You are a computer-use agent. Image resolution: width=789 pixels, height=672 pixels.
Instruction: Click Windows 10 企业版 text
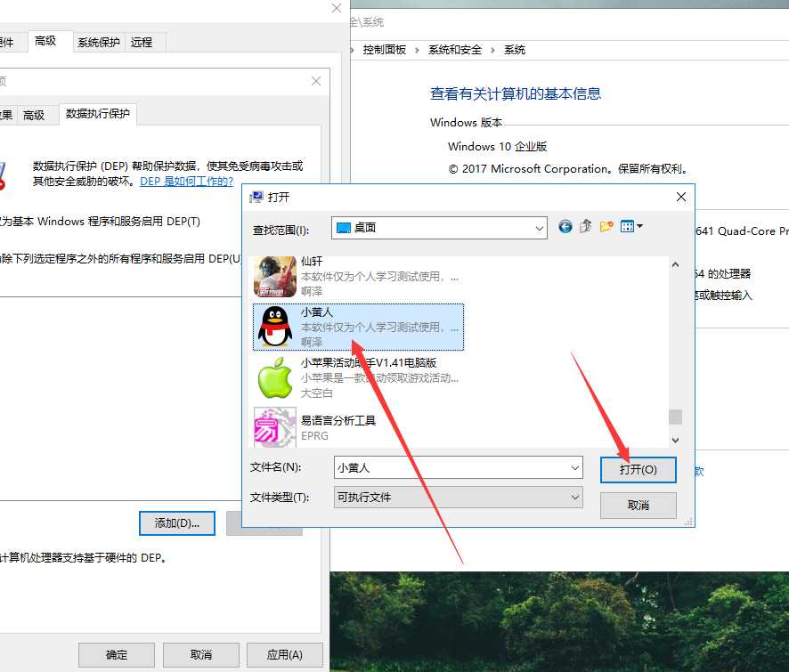(x=497, y=146)
